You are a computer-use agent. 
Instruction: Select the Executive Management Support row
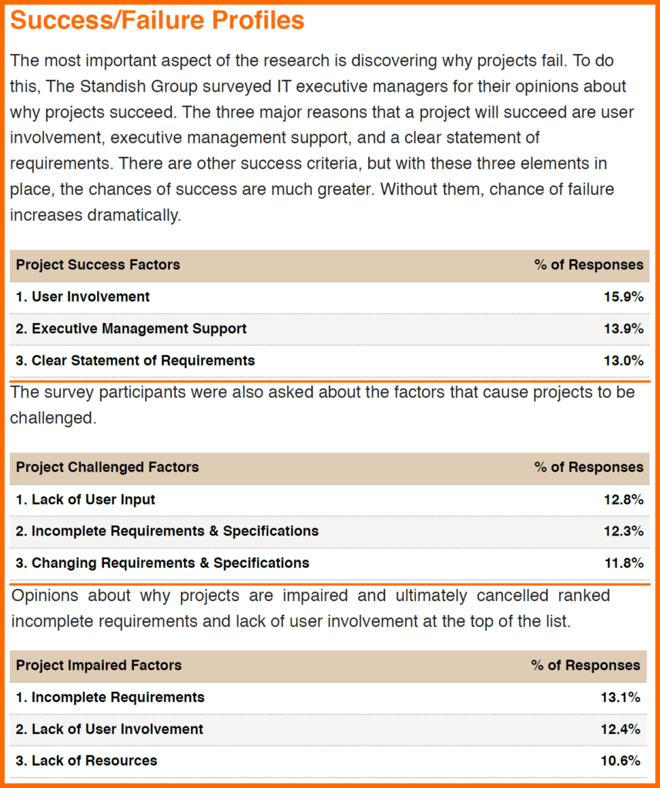tap(330, 329)
